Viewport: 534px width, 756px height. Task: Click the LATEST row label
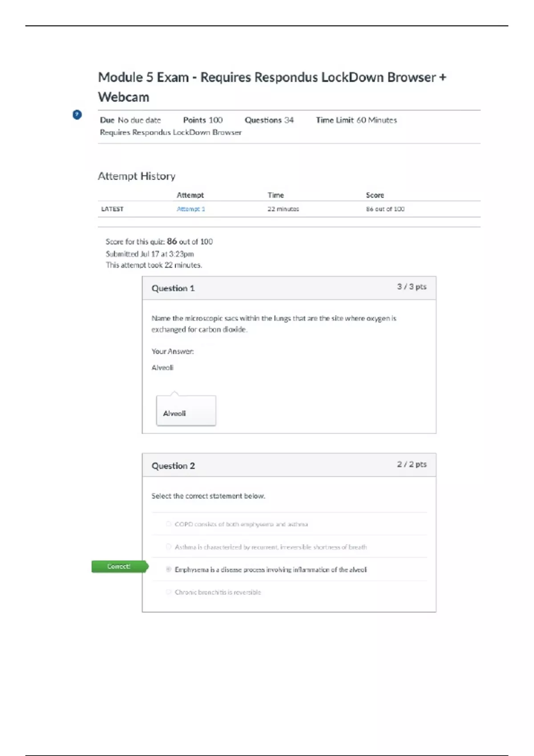(112, 209)
